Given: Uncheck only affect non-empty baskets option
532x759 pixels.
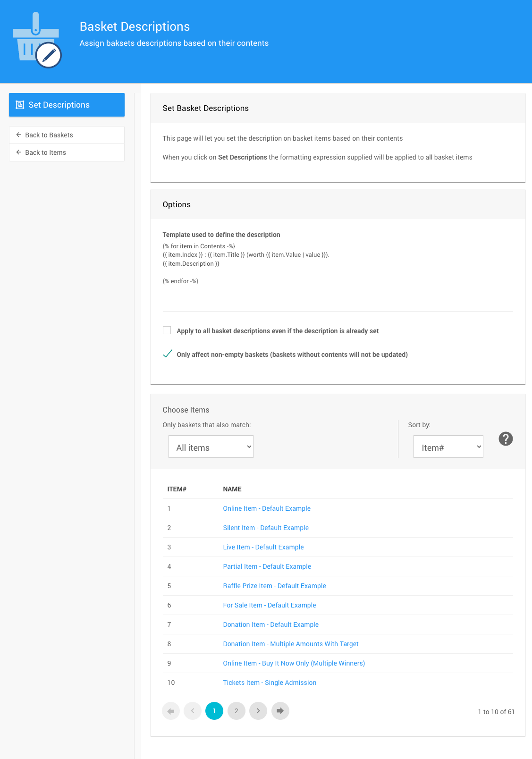Looking at the screenshot, I should [x=168, y=354].
